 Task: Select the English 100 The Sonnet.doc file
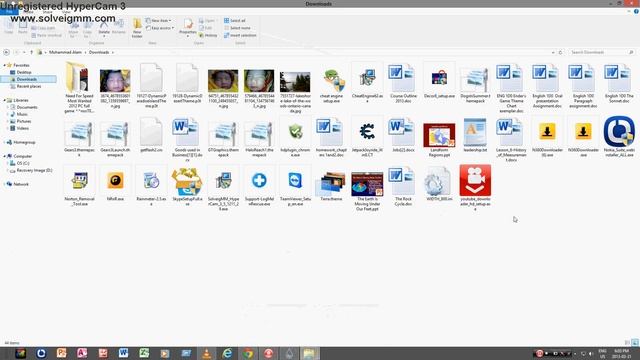coord(619,83)
